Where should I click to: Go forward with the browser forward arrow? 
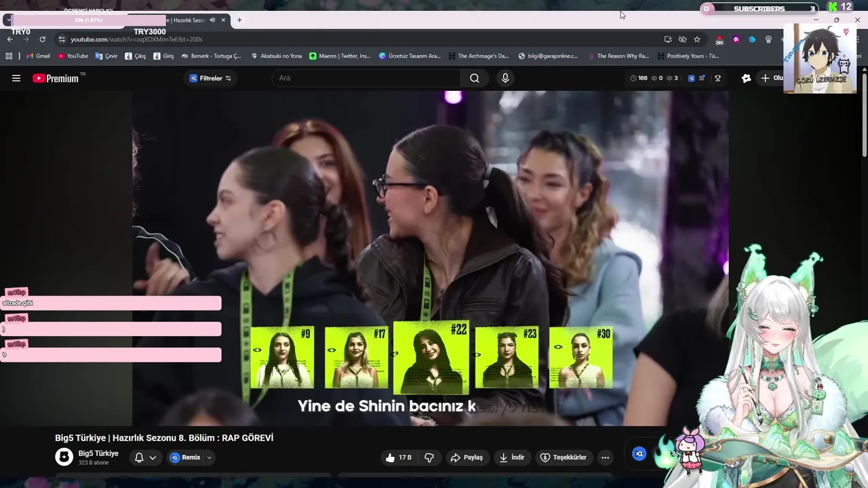pyautogui.click(x=26, y=39)
